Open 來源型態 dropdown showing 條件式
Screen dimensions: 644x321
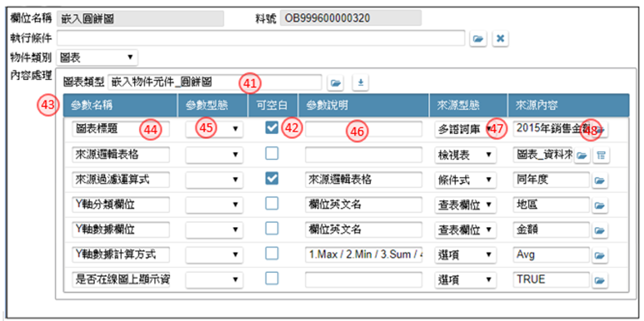(465, 180)
